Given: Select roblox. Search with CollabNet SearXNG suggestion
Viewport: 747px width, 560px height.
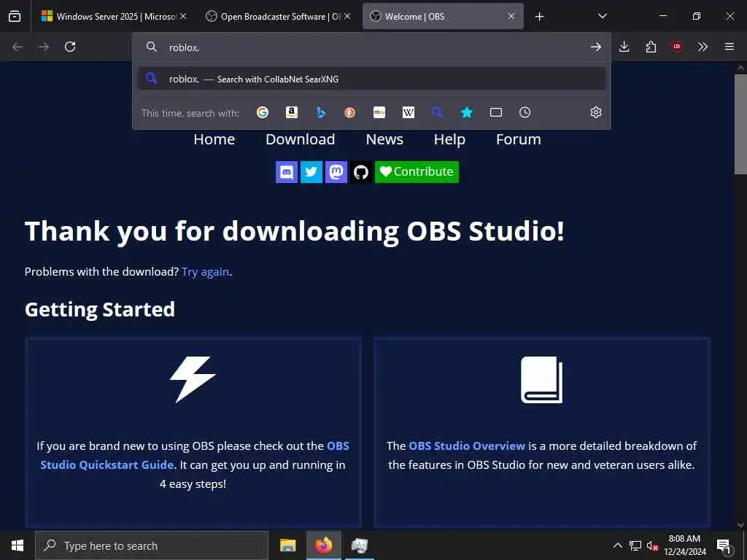Looking at the screenshot, I should click(371, 79).
